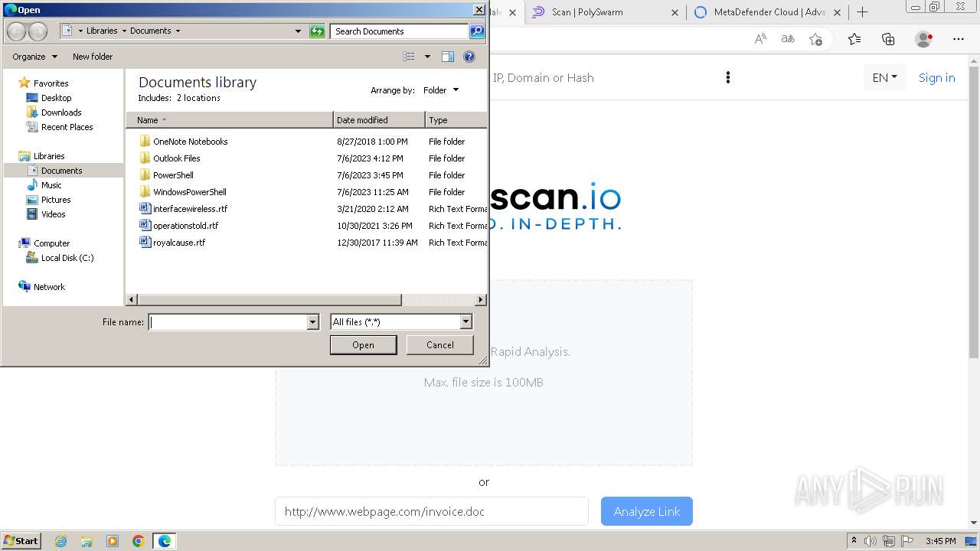Select Downloads in navigation pane

tap(61, 112)
